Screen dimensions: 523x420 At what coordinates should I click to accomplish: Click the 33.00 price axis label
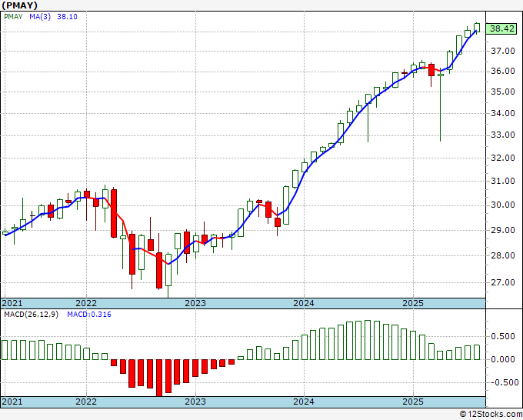[x=503, y=135]
